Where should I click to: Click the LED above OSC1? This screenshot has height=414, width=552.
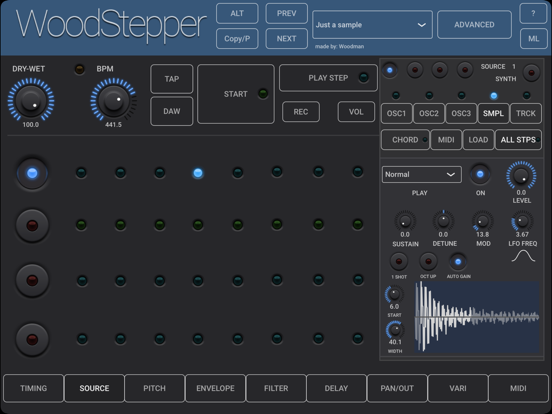[x=396, y=95]
